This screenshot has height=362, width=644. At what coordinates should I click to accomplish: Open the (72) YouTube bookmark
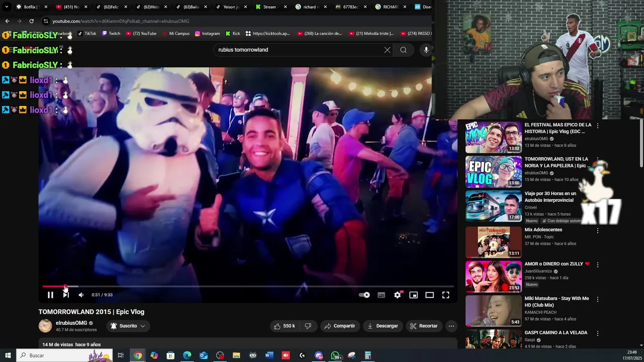[141, 34]
